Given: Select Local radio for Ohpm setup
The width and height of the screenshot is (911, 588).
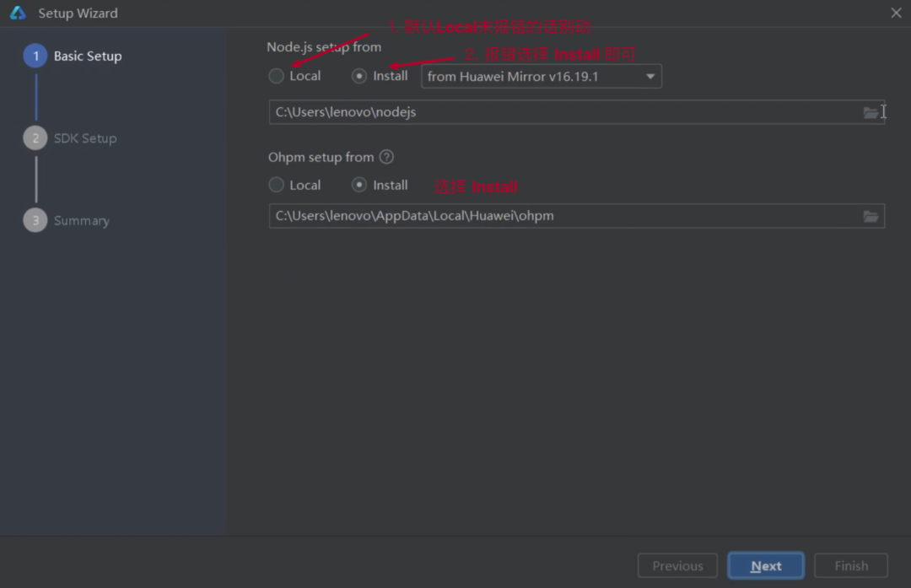Looking at the screenshot, I should click(x=276, y=185).
